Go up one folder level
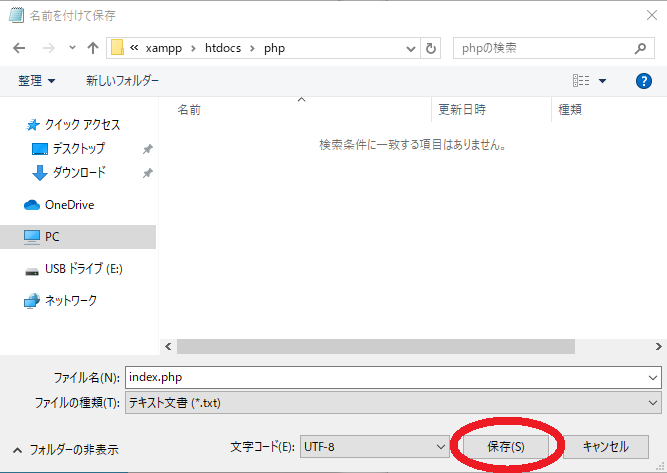Image resolution: width=667 pixels, height=473 pixels. pyautogui.click(x=93, y=48)
